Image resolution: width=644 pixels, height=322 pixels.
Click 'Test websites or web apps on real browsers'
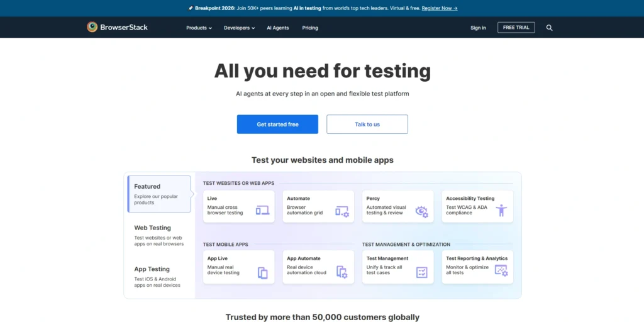click(x=159, y=241)
